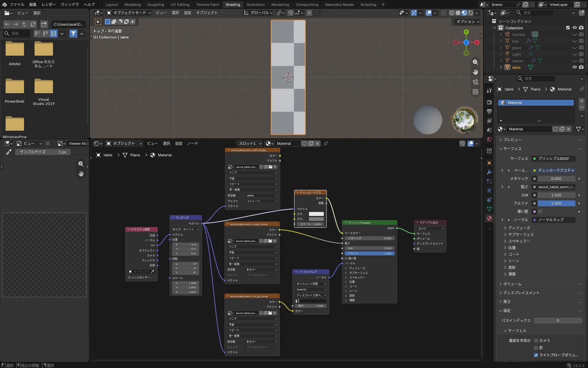The width and height of the screenshot is (588, 368).
Task: Toggle viewport overlays button
Action: [428, 13]
